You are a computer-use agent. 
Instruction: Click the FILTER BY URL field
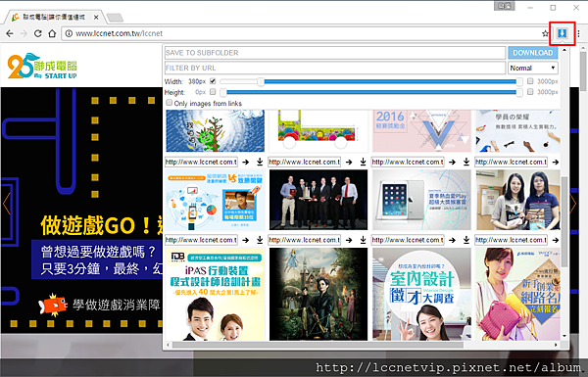point(335,69)
